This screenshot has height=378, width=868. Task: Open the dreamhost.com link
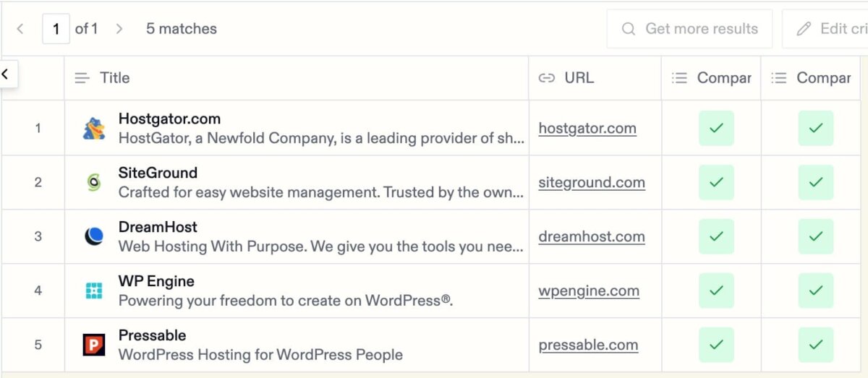(592, 236)
